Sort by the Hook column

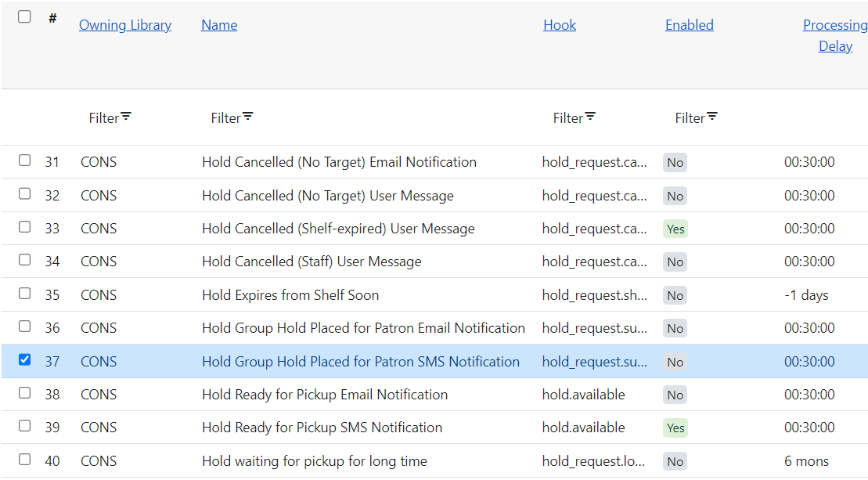[x=559, y=24]
